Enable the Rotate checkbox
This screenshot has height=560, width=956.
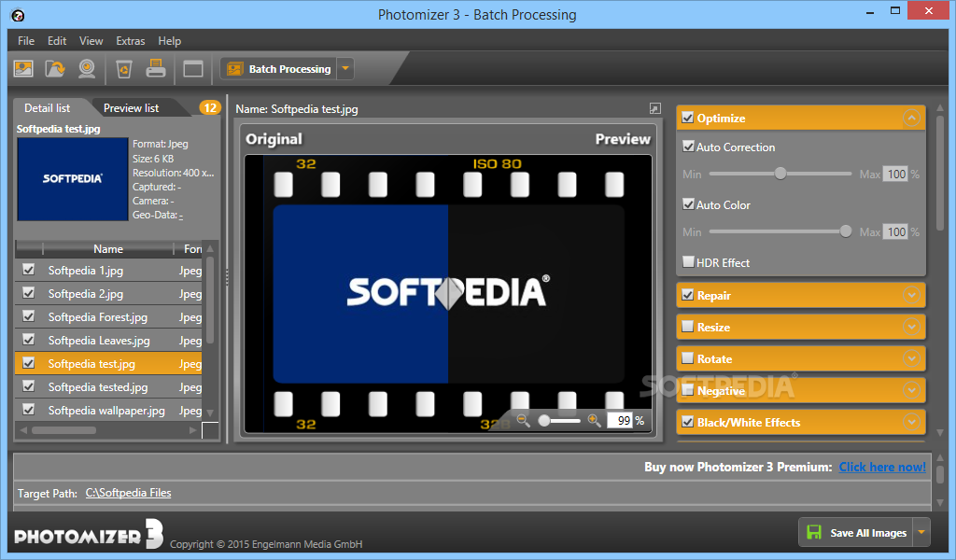tap(688, 358)
